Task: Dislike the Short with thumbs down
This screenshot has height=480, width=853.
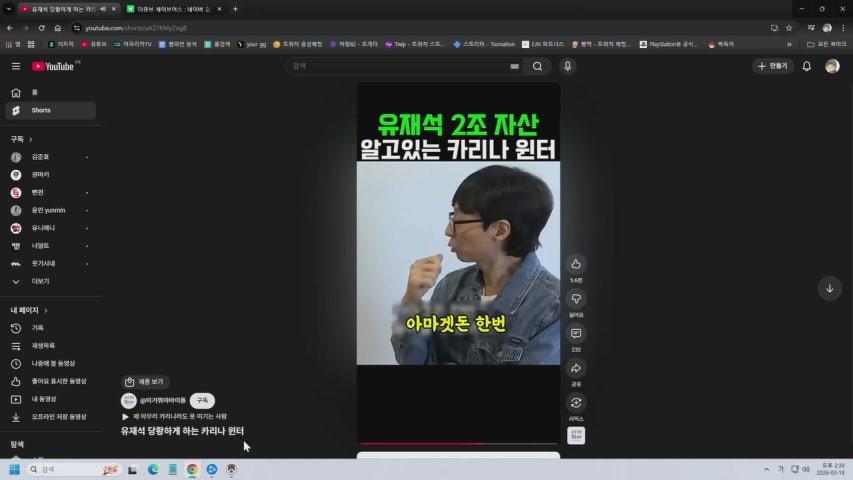Action: click(x=576, y=299)
